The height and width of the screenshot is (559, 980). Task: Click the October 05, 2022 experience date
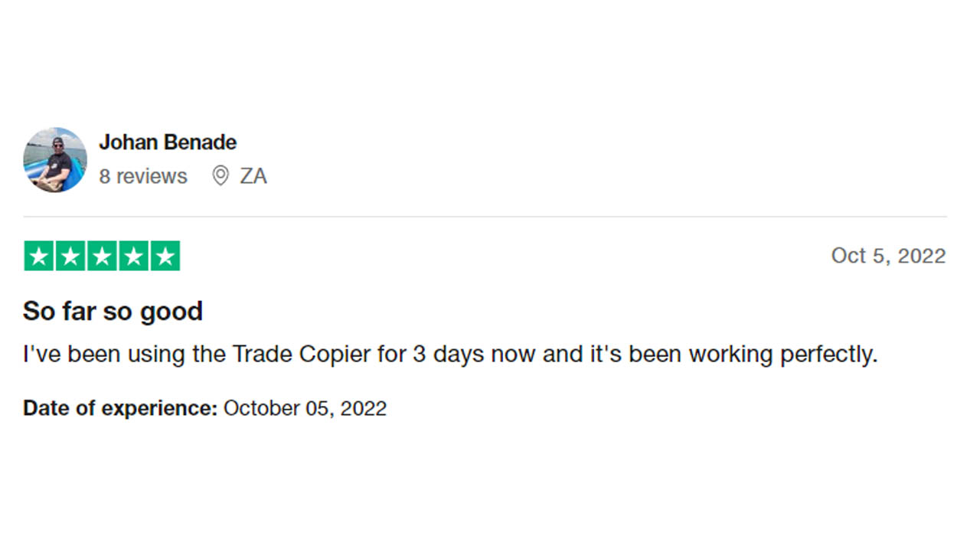(x=305, y=408)
